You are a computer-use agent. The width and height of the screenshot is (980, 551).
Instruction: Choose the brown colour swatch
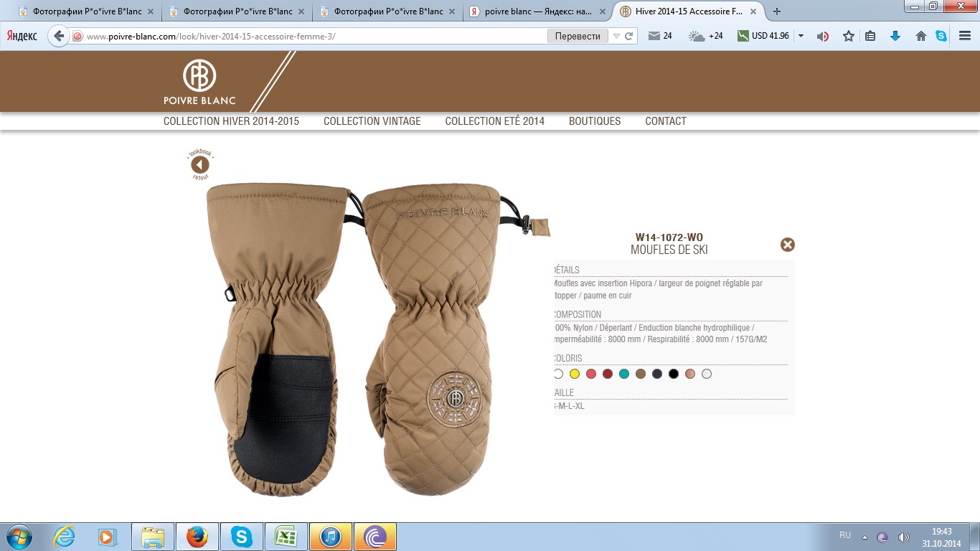click(641, 374)
